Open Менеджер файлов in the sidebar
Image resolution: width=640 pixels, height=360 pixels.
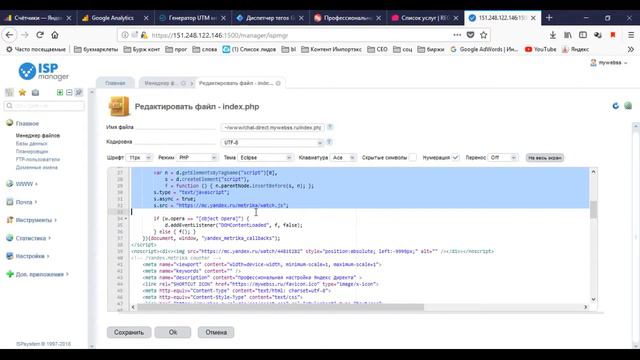tap(38, 136)
